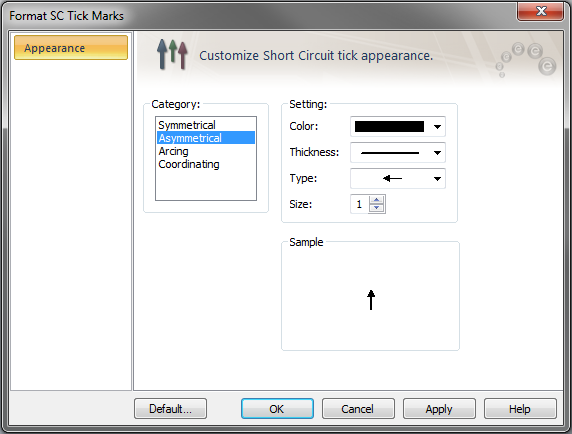572x434 pixels.
Task: Click the black color swatch
Action: [389, 127]
